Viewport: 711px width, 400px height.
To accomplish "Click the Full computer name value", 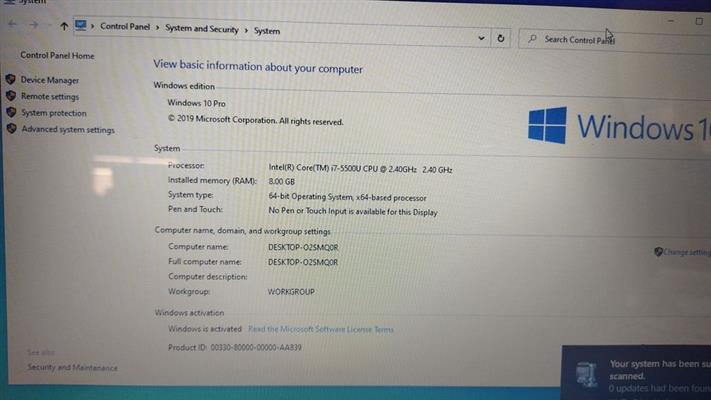I will [x=303, y=263].
